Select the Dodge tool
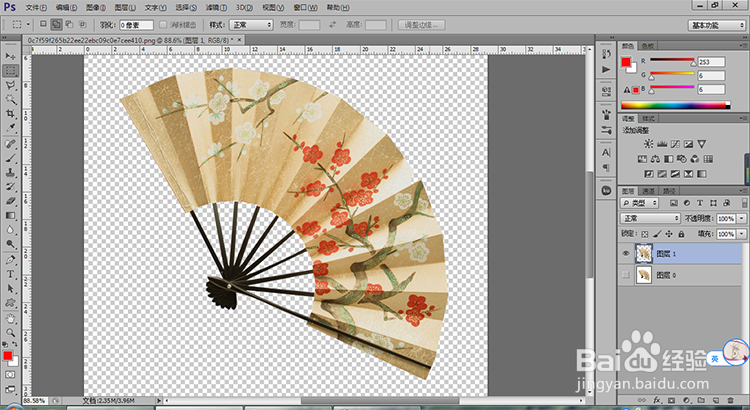Viewport: 750px width, 410px height. click(11, 244)
